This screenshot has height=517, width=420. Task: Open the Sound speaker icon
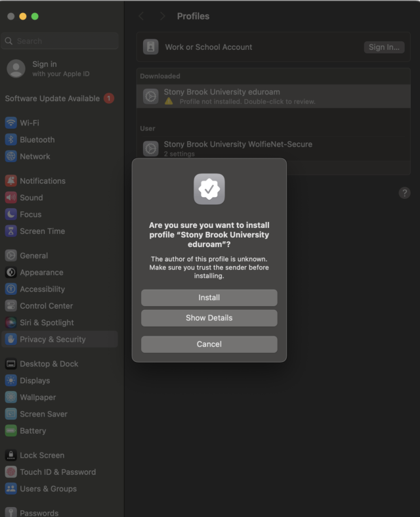coord(11,198)
